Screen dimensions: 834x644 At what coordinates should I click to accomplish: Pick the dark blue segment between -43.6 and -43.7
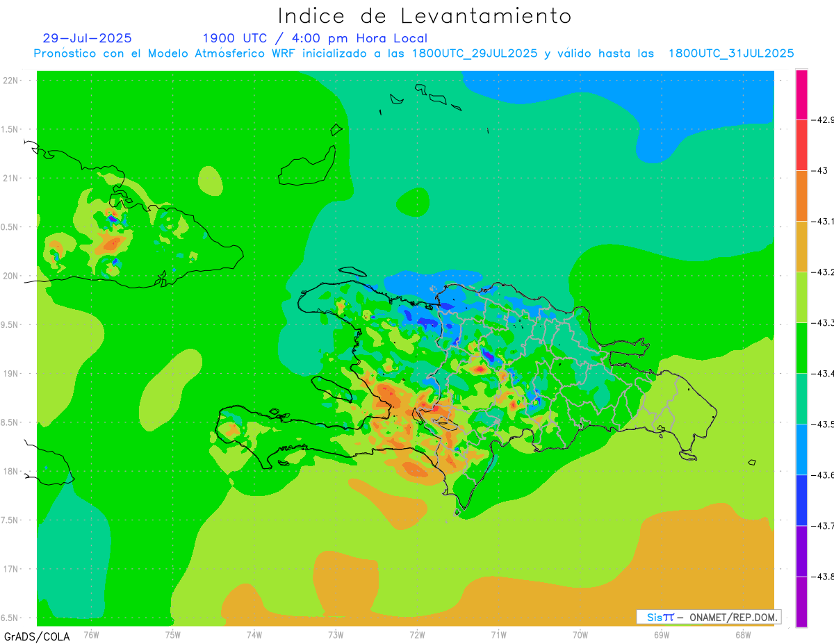[x=801, y=500]
